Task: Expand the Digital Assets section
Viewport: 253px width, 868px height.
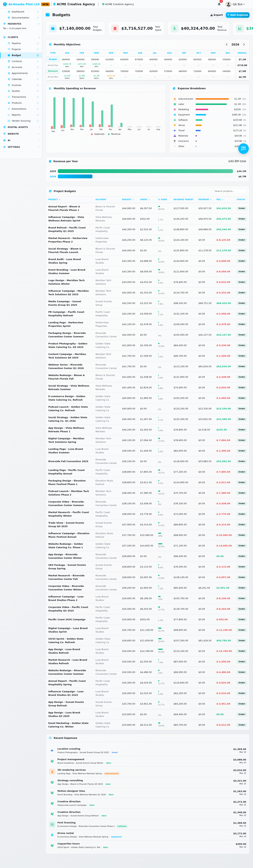Action: tap(39, 127)
